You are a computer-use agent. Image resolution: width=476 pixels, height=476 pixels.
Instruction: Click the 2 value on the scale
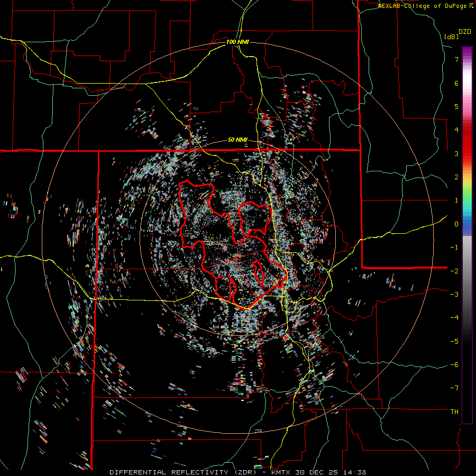point(456,177)
